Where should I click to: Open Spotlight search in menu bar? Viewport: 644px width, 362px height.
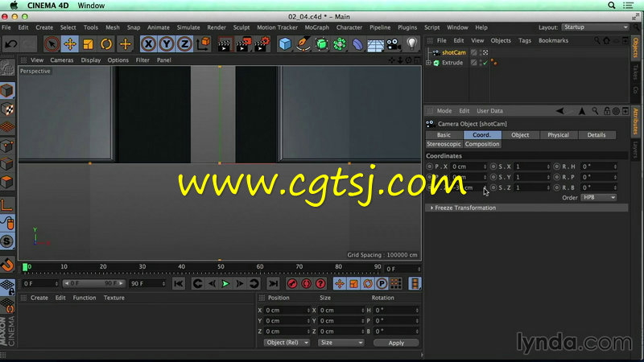coord(612,6)
